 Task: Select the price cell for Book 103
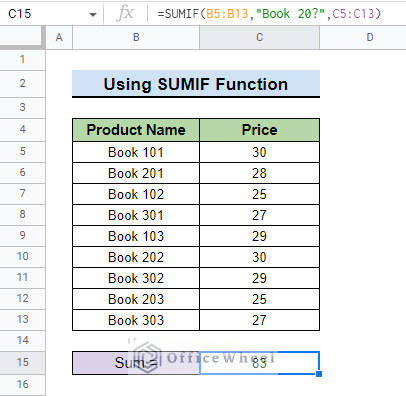(259, 236)
